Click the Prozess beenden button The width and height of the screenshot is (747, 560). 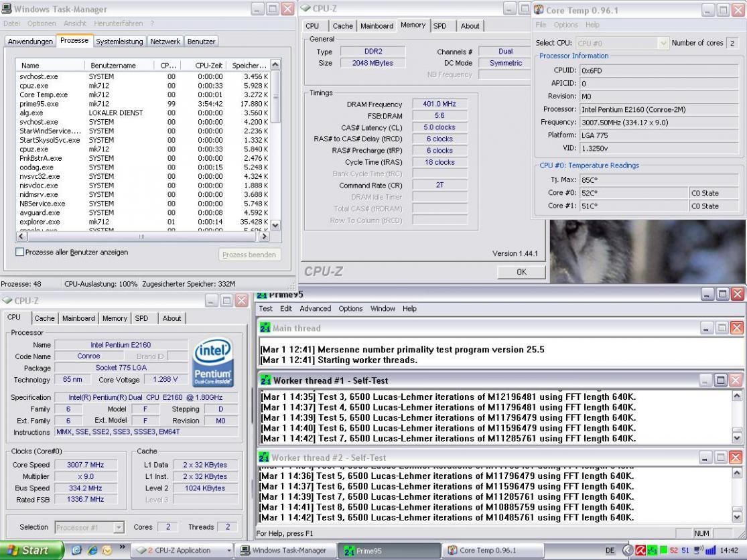pyautogui.click(x=249, y=255)
